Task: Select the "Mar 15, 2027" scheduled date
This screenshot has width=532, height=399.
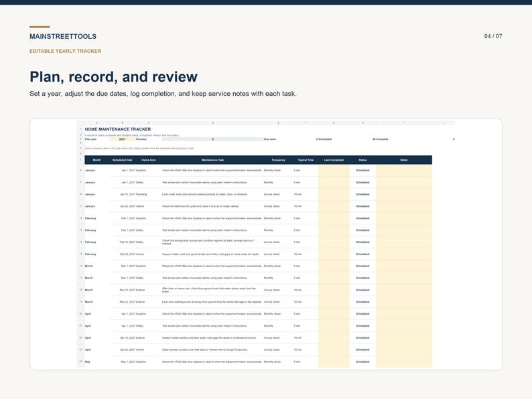Action: coord(127,290)
